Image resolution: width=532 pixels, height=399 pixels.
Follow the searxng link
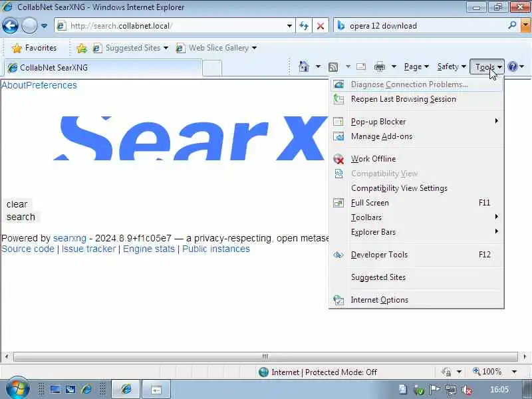[x=70, y=239]
